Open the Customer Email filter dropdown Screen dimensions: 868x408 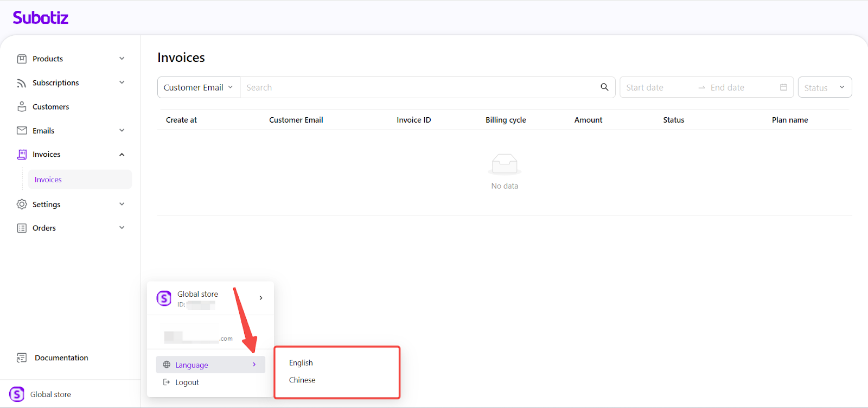(199, 87)
